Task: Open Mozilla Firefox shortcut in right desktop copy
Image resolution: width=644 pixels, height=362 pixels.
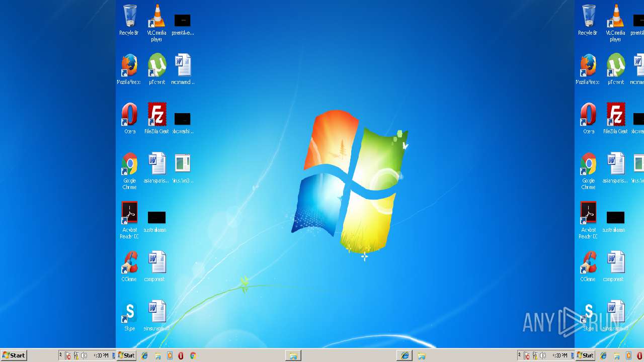Action: tap(588, 69)
